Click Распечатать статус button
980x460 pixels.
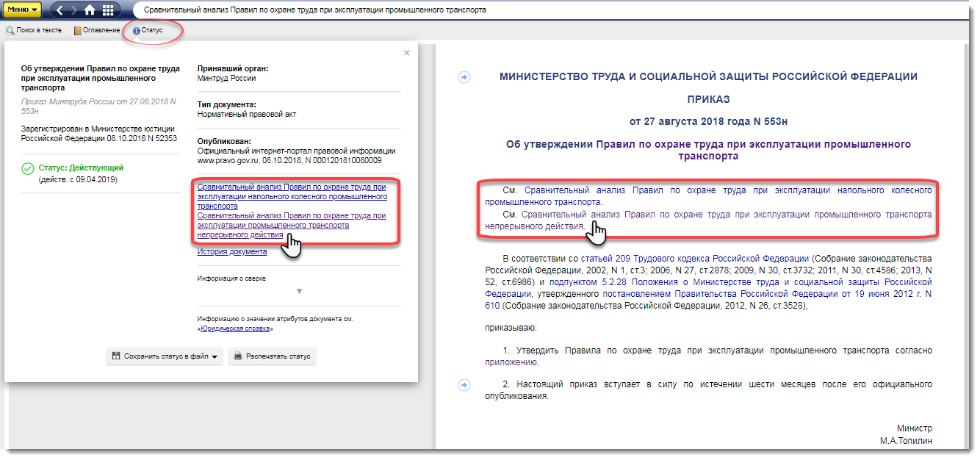[272, 356]
